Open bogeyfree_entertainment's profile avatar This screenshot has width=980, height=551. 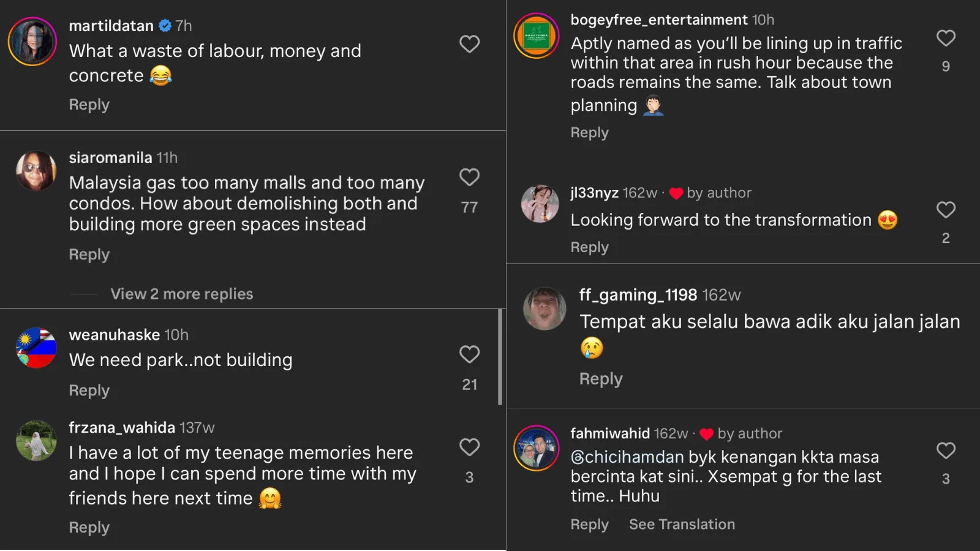536,36
